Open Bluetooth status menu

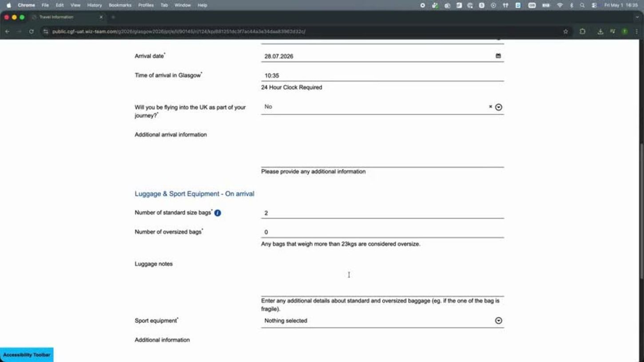point(571,5)
